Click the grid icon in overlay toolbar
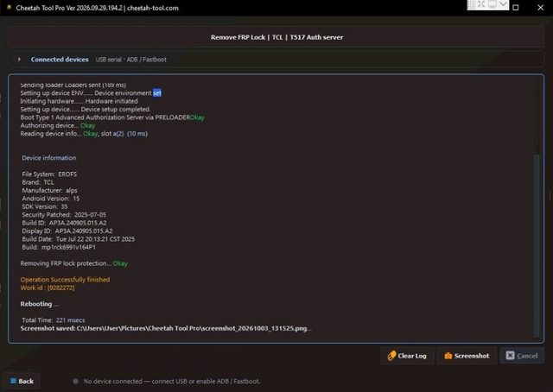Image resolution: width=553 pixels, height=392 pixels. click(x=471, y=4)
